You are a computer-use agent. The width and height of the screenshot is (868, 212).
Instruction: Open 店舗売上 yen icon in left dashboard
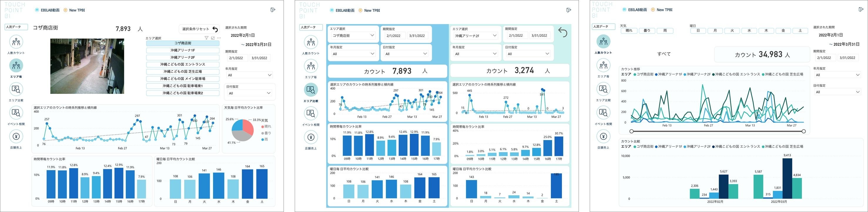coord(16,136)
